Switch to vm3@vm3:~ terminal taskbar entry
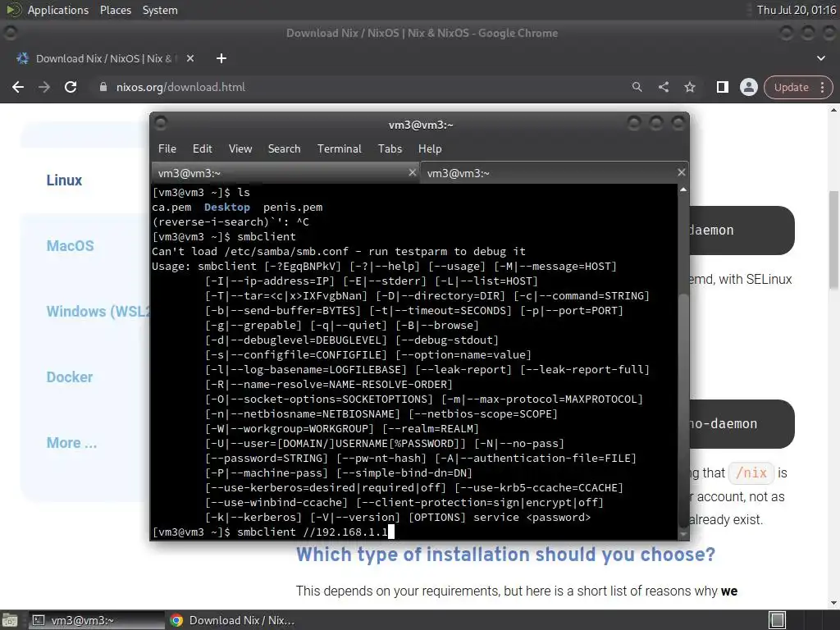This screenshot has width=840, height=630. pos(97,620)
